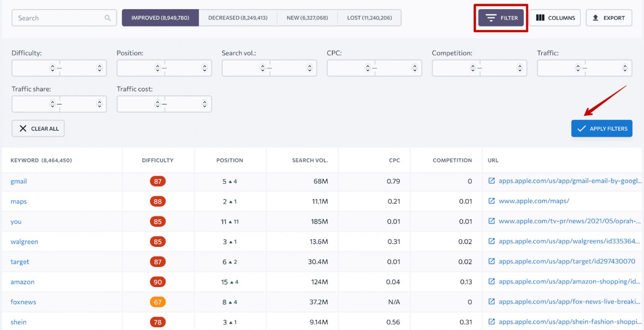This screenshot has width=644, height=330.
Task: Click the checkmark icon on Apply Filters
Action: click(x=582, y=129)
